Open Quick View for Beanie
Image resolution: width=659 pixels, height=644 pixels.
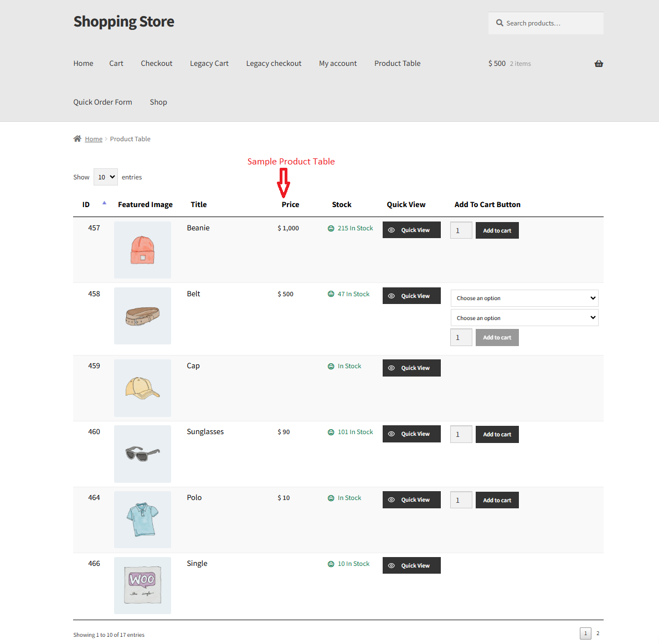(x=411, y=229)
